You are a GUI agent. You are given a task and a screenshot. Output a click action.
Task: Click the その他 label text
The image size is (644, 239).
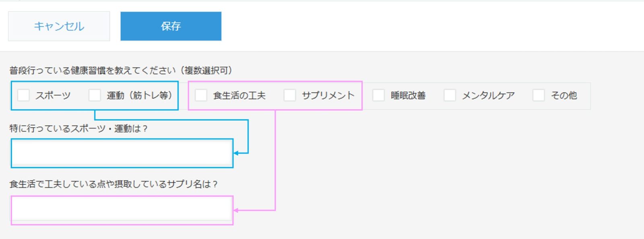tap(564, 96)
